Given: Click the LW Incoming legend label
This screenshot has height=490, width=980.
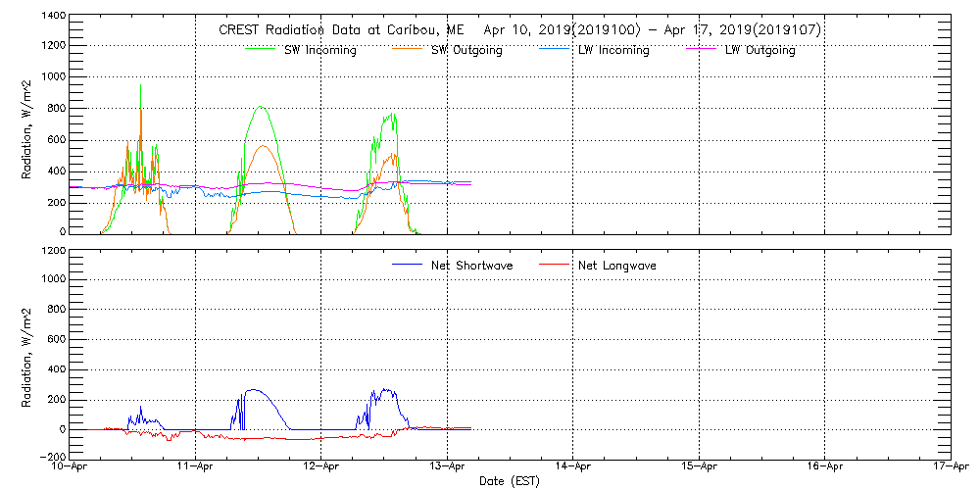Looking at the screenshot, I should 613,51.
